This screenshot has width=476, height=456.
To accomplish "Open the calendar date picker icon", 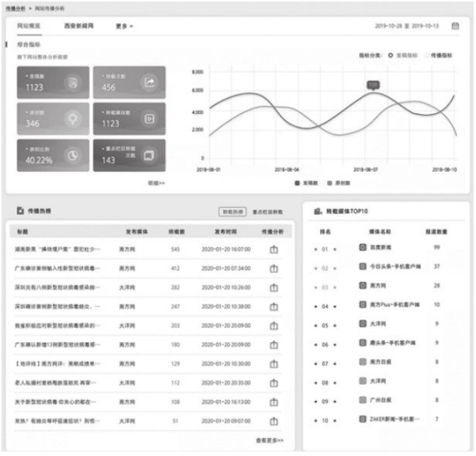I will point(455,26).
